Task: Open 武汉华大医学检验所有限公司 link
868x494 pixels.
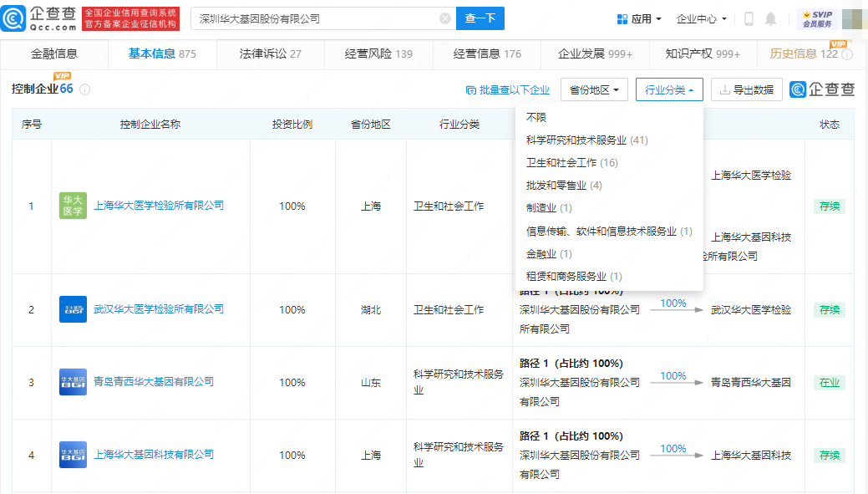Action: (x=159, y=309)
